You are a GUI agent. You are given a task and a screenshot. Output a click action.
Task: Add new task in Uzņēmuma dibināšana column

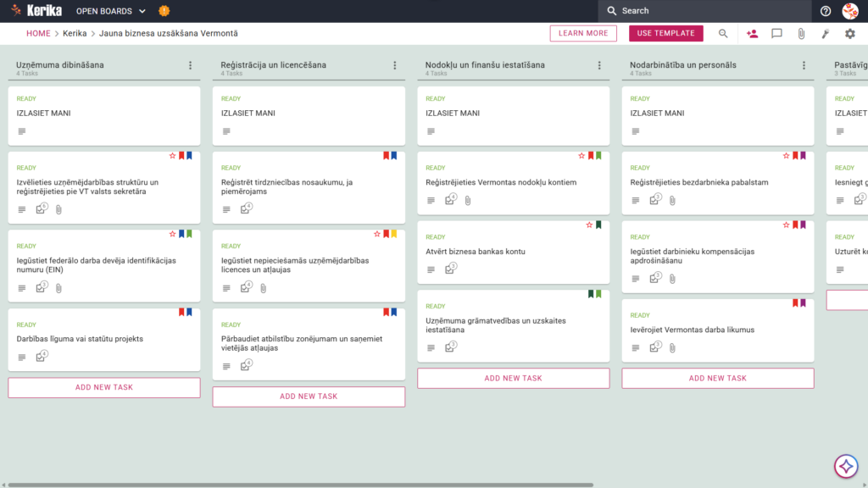coord(104,387)
